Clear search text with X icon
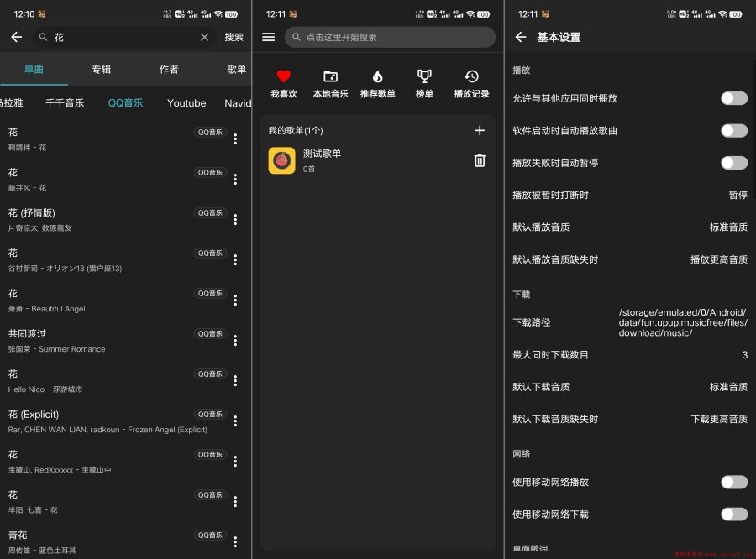This screenshot has height=559, width=756. [204, 37]
